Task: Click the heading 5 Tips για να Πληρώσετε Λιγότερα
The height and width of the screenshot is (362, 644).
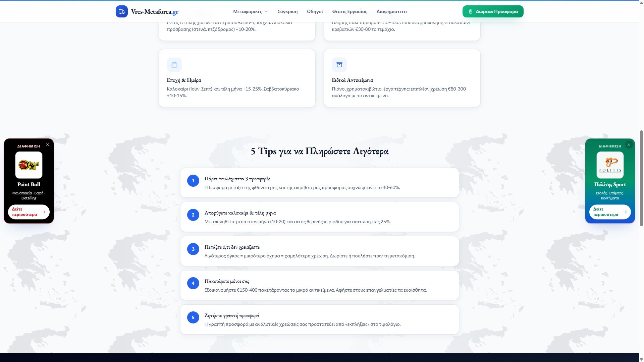Action: [x=320, y=151]
